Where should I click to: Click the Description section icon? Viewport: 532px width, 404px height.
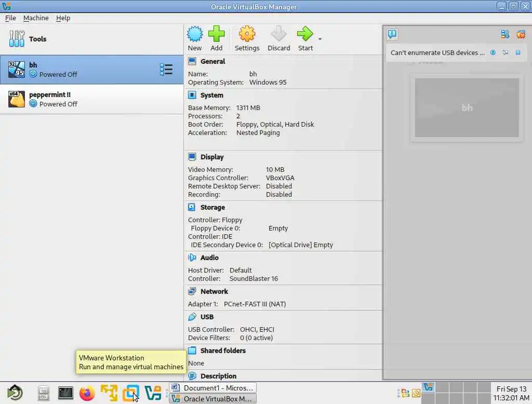192,376
